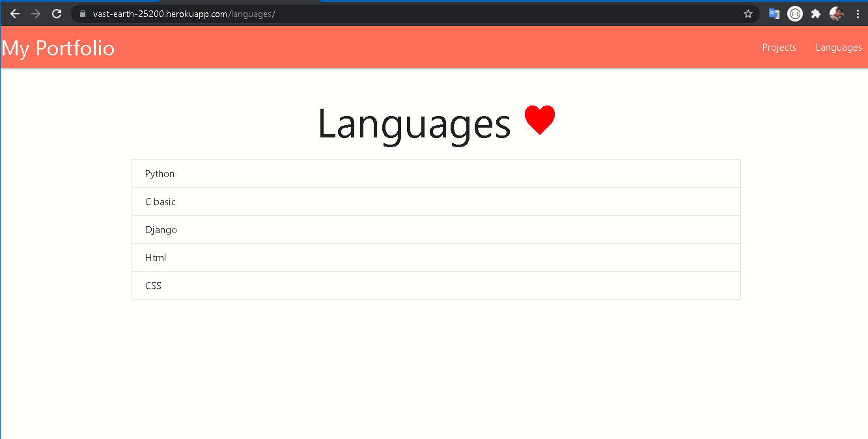Image resolution: width=868 pixels, height=439 pixels.
Task: Open the JSON viewer extension icon
Action: point(794,13)
